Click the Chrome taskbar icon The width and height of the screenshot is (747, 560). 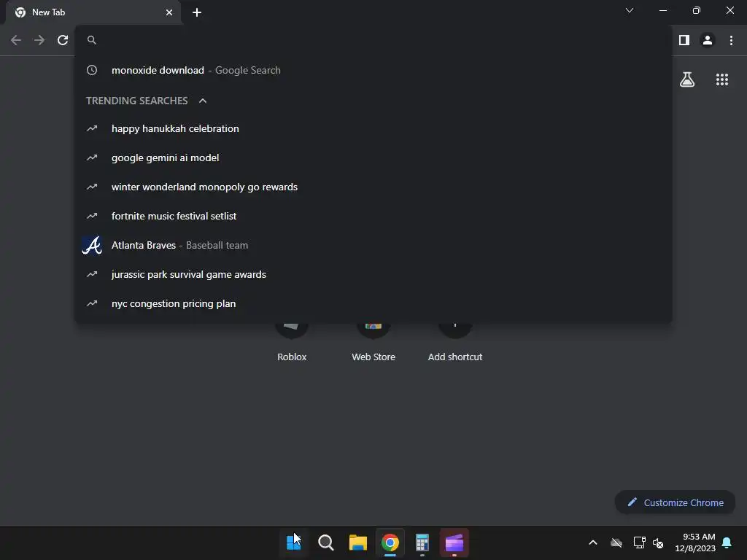(x=390, y=542)
